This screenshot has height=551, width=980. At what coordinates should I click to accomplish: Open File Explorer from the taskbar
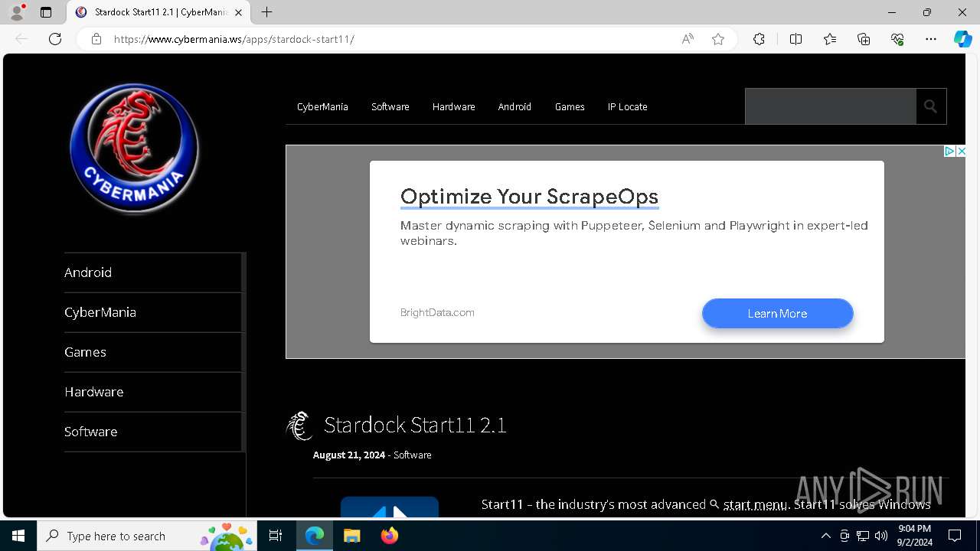click(x=351, y=536)
